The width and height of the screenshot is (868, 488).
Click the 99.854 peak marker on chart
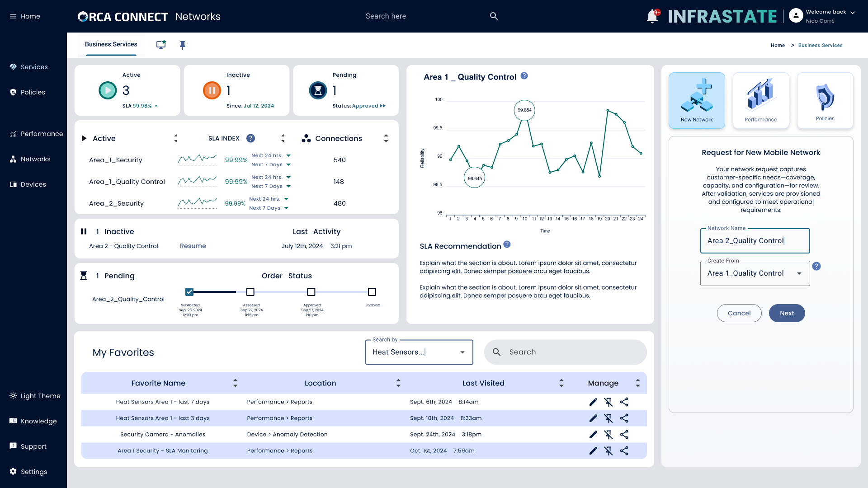pos(524,110)
